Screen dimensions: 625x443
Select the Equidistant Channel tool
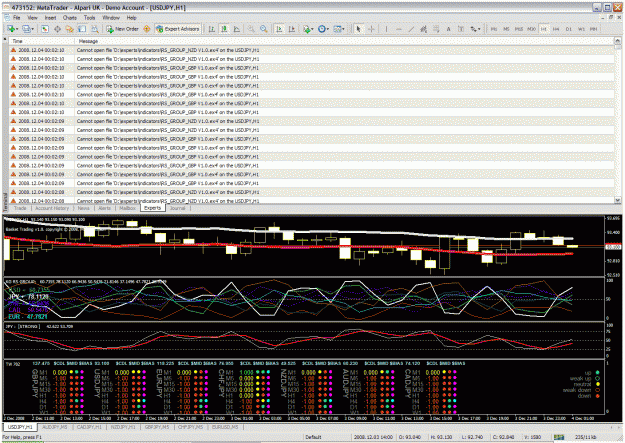[423, 29]
